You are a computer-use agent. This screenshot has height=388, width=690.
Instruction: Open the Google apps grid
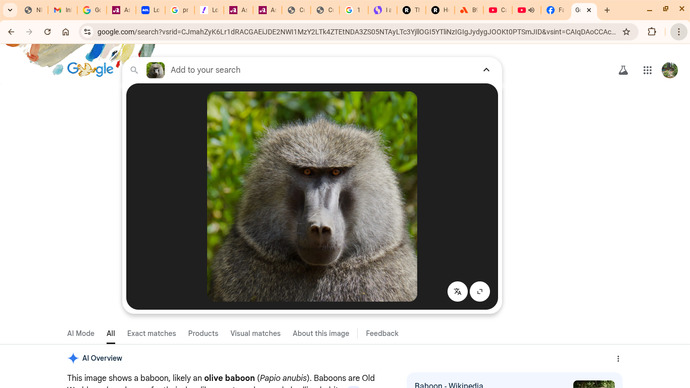(647, 70)
